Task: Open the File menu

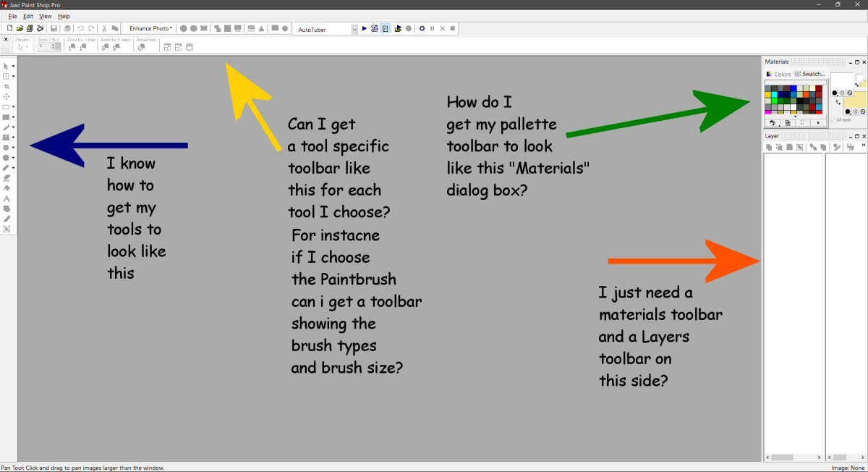Action: [12, 16]
